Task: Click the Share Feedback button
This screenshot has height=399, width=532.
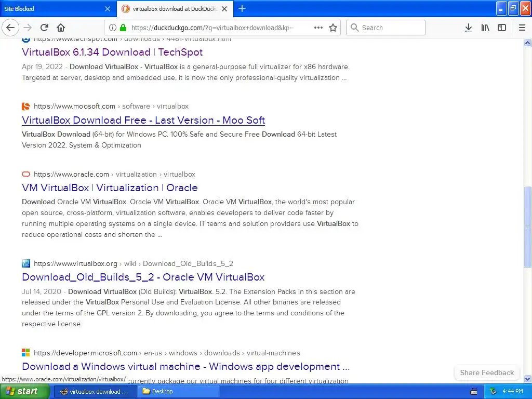Action: [487, 373]
